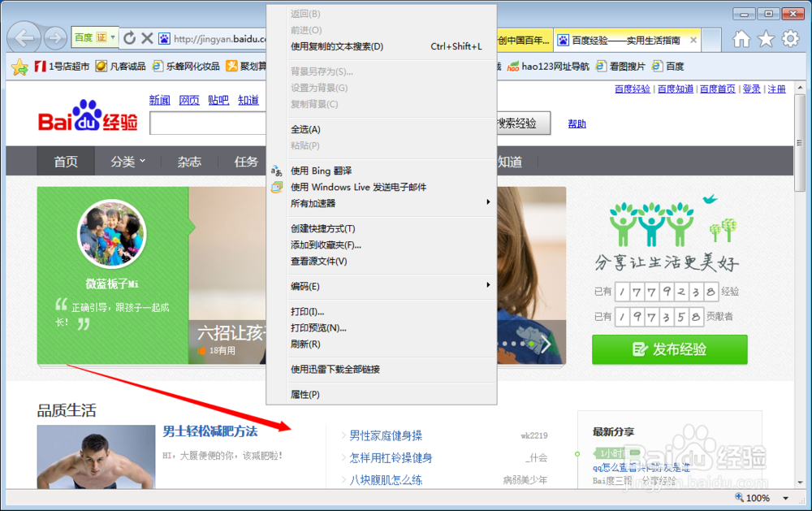The image size is (812, 511).
Task: Open the 百度知道 top-right link
Action: (x=676, y=89)
